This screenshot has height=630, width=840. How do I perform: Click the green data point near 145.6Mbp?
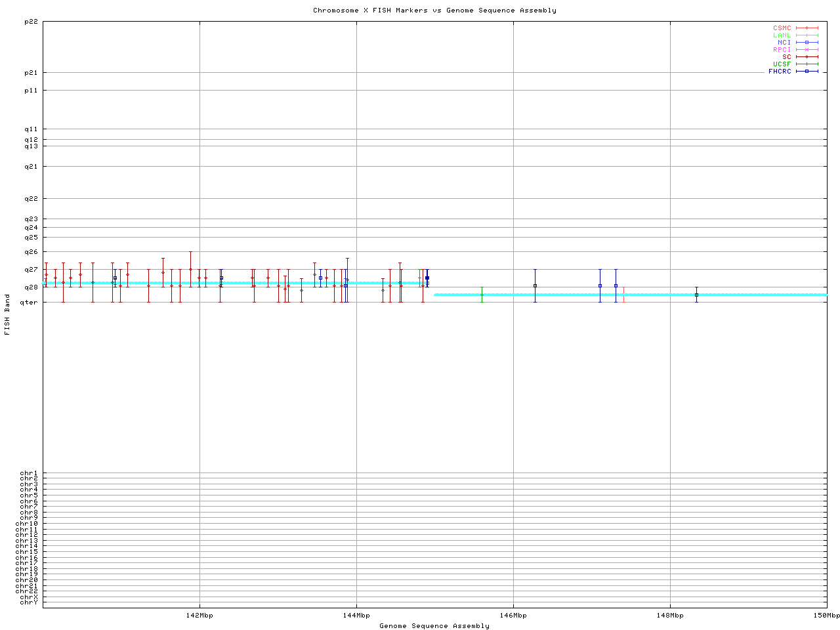[x=482, y=295]
